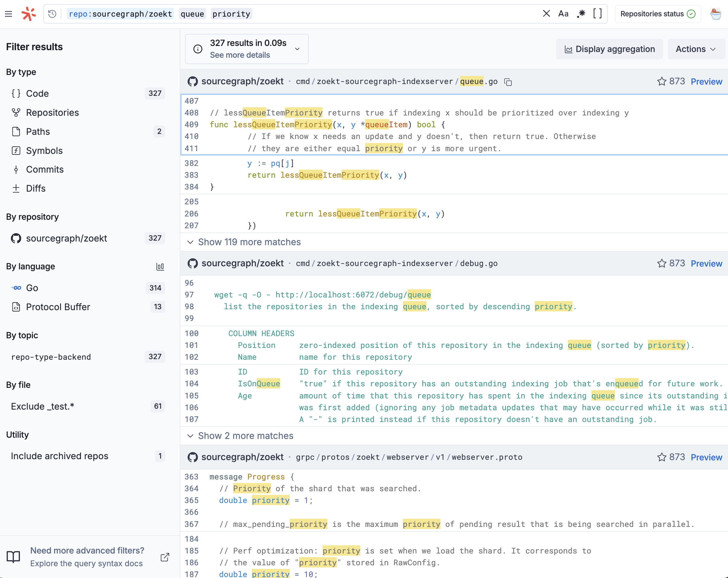The image size is (728, 578).
Task: Open Display aggregation panel
Action: 610,49
